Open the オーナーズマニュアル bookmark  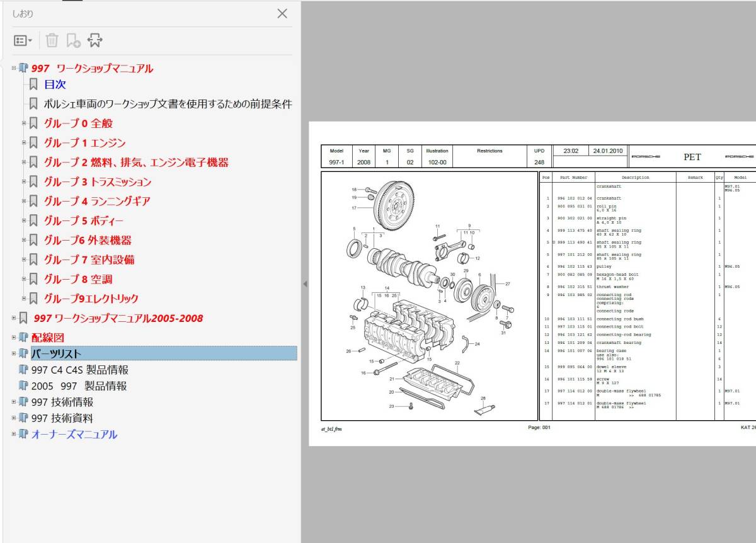(74, 435)
